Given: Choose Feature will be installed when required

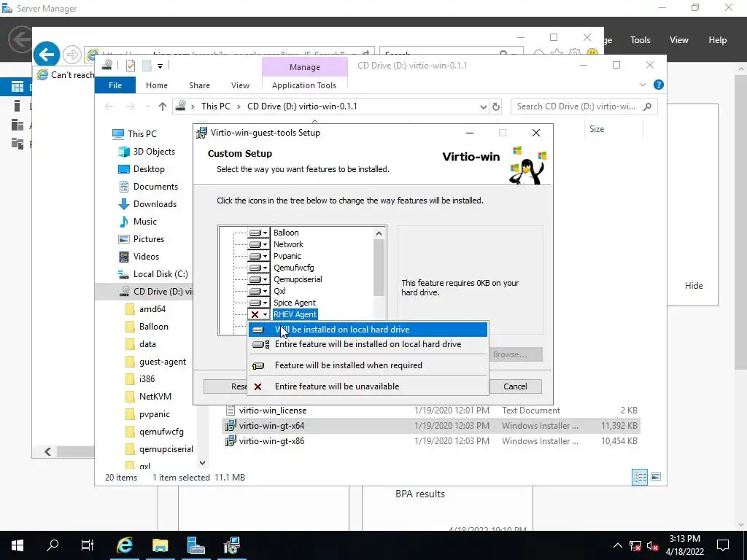Looking at the screenshot, I should [x=368, y=365].
